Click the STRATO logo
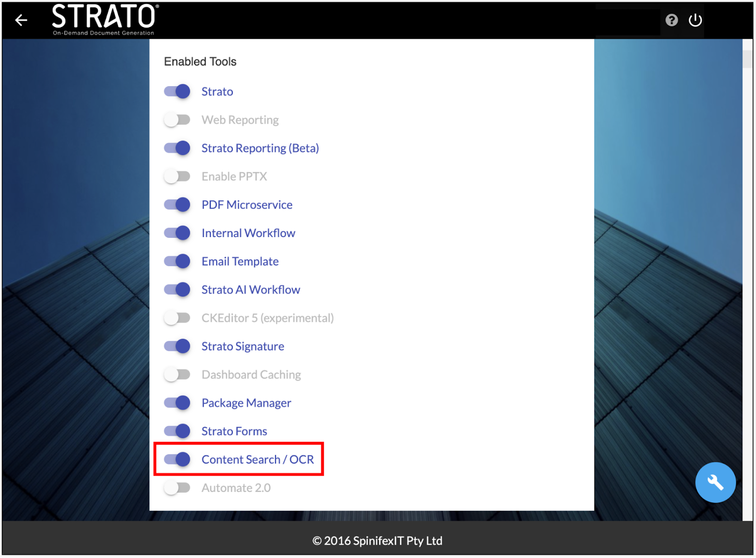 104,19
